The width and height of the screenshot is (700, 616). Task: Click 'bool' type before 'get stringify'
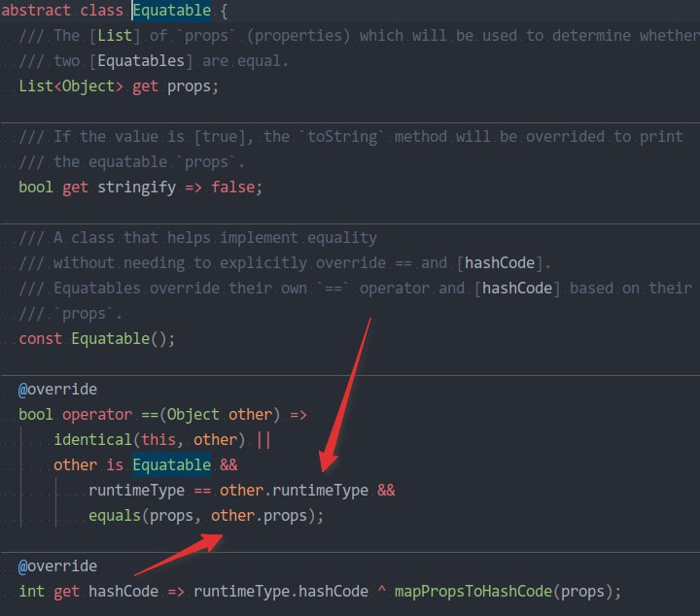click(36, 187)
